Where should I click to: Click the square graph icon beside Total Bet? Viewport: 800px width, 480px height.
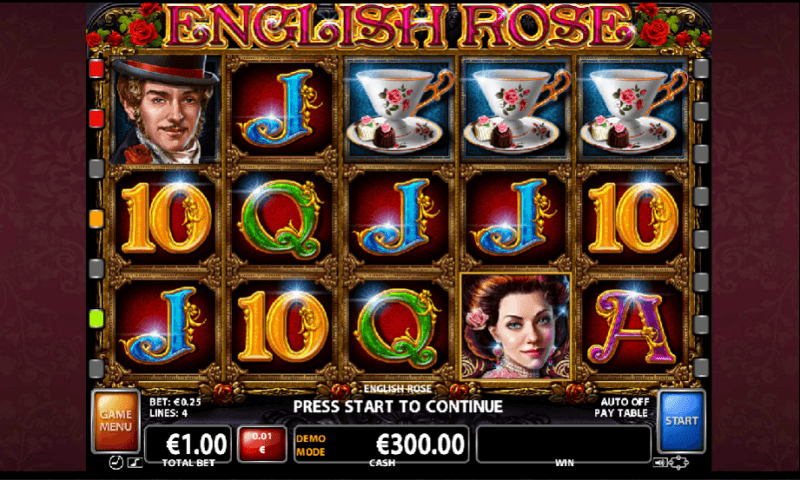pos(134,463)
